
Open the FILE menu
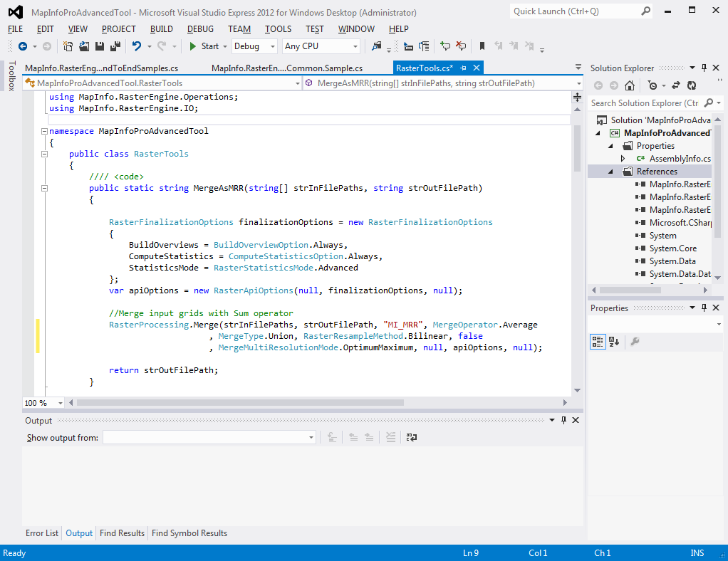16,28
